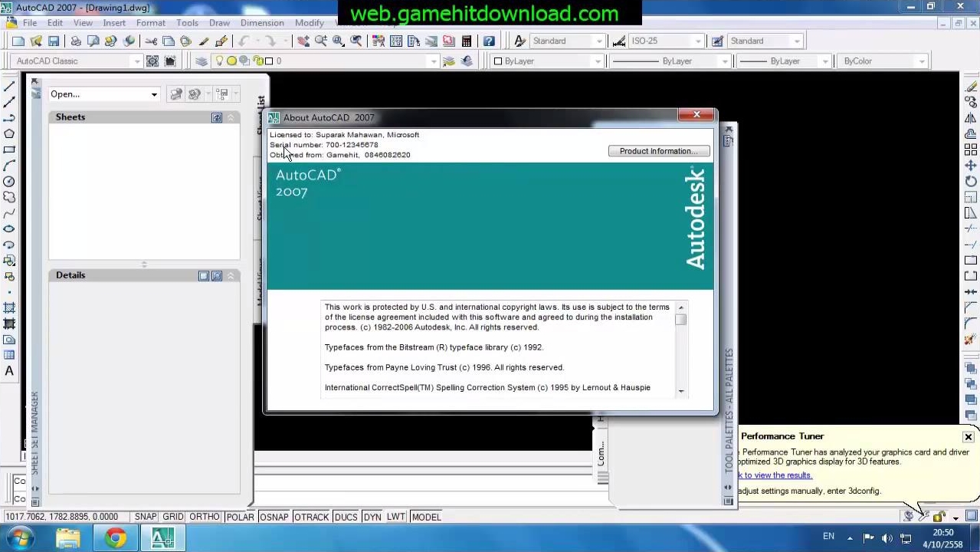
Task: Toggle DYN dynamic input
Action: coord(372,517)
